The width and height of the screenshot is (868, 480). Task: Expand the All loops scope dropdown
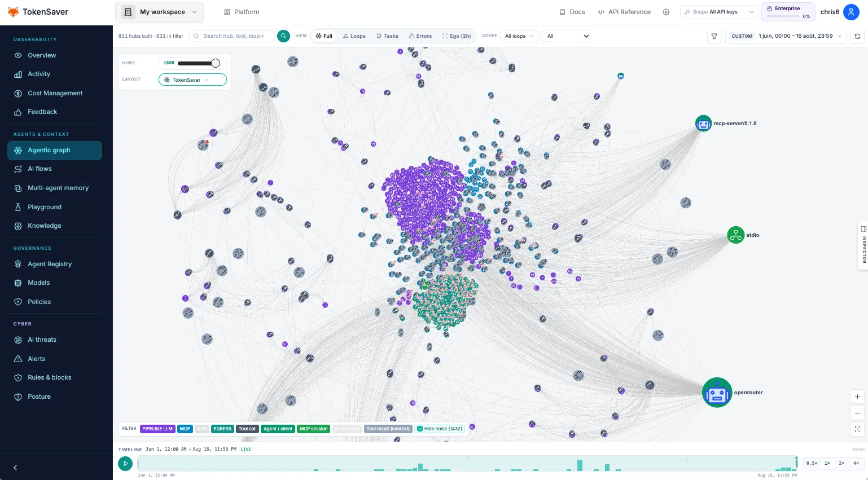[519, 36]
